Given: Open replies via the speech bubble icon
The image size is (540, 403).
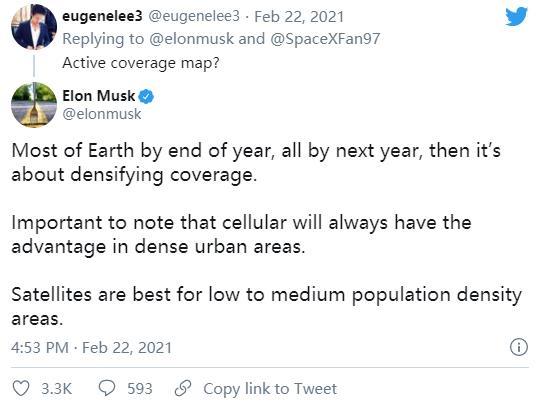Looking at the screenshot, I should [107, 388].
